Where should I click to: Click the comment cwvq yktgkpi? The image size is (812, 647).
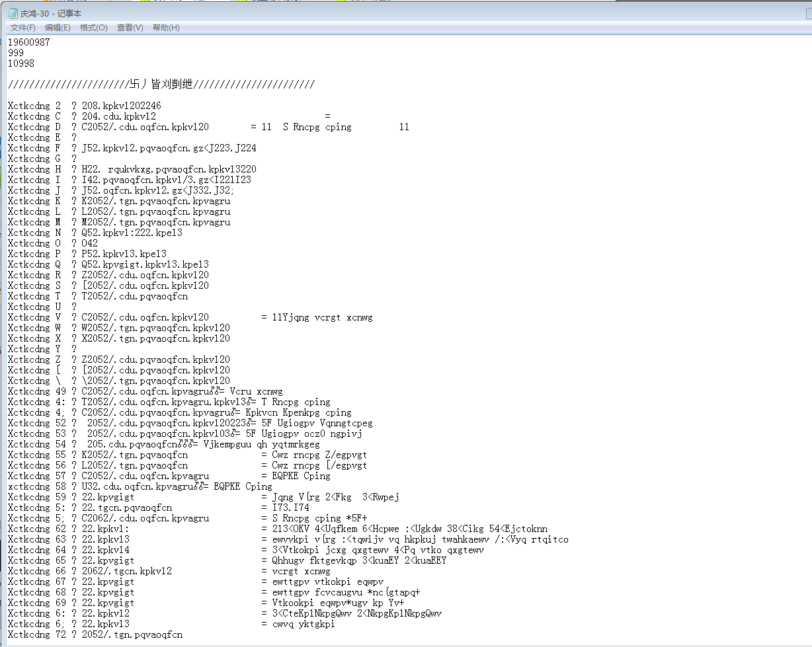pyautogui.click(x=304, y=624)
